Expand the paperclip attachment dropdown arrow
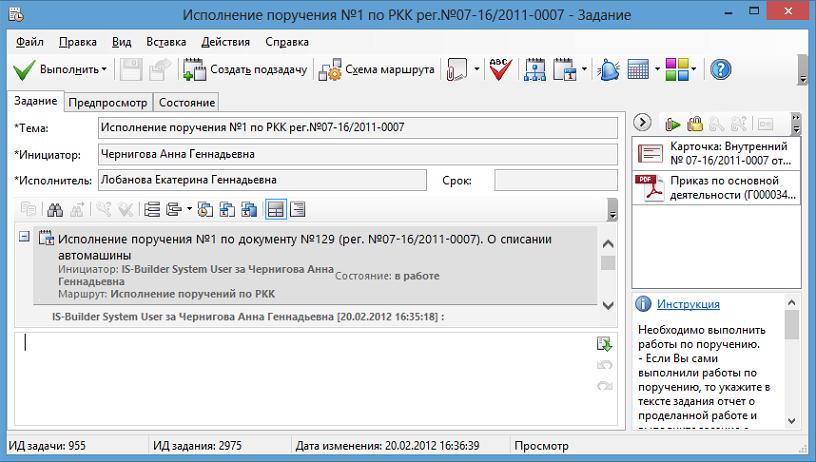Screen dimensions: 816x462 pos(477,70)
